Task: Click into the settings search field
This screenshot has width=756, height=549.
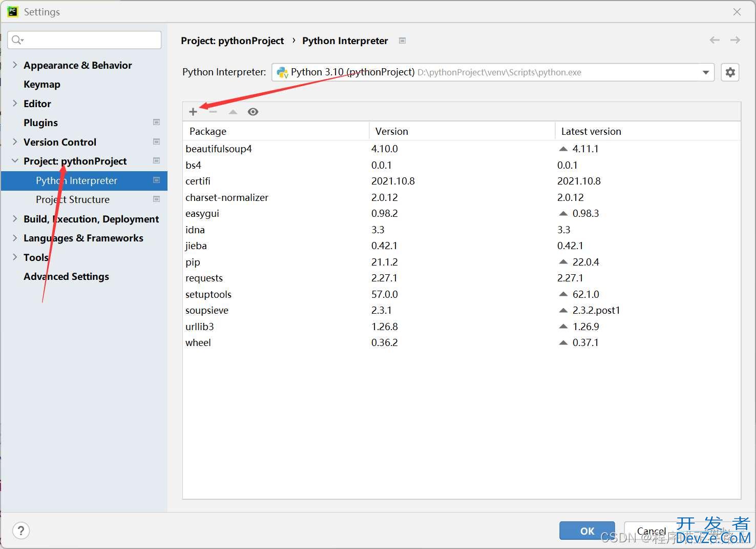Action: click(x=85, y=40)
